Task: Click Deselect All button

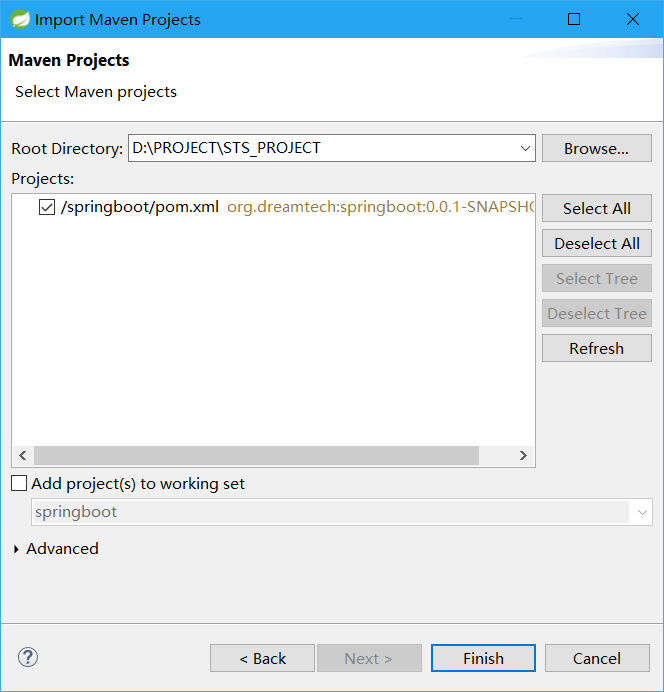Action: 596,243
